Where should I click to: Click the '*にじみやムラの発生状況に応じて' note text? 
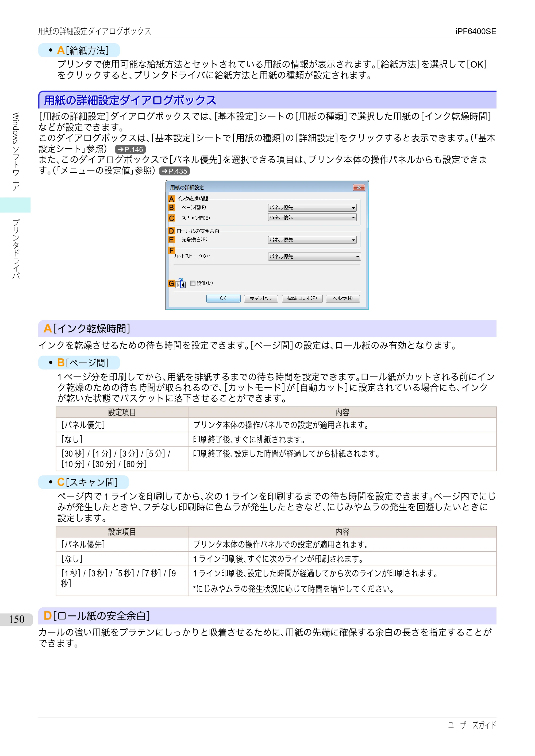coord(293,589)
